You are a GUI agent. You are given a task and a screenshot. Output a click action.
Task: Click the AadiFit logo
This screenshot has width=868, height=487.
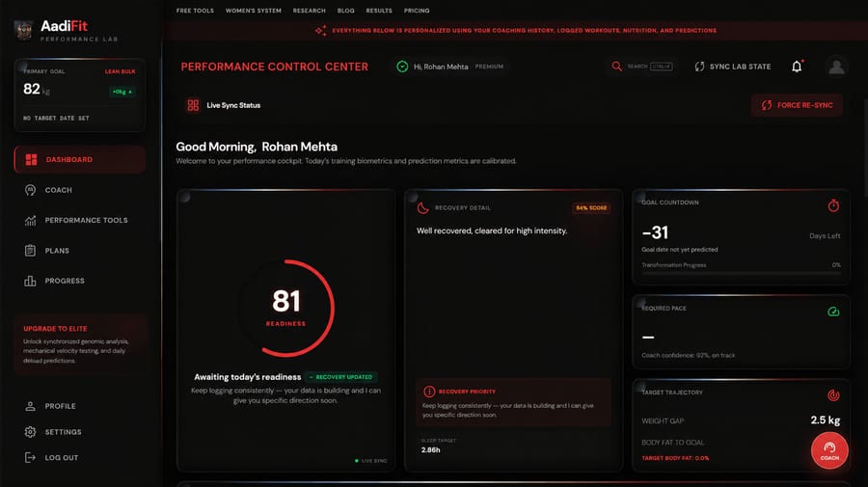[66, 31]
